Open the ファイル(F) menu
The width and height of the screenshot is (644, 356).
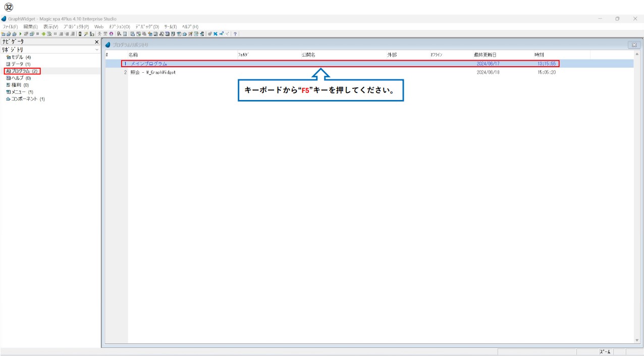[x=10, y=27]
